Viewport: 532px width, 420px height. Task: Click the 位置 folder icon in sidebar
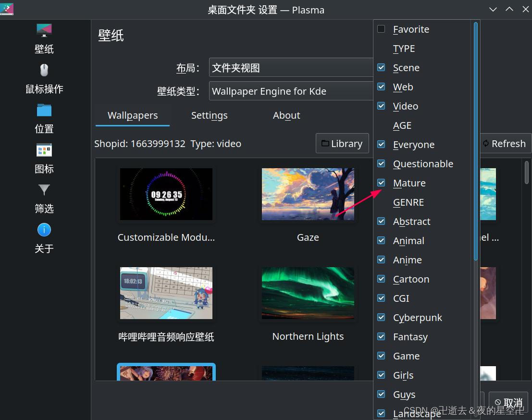[x=44, y=110]
